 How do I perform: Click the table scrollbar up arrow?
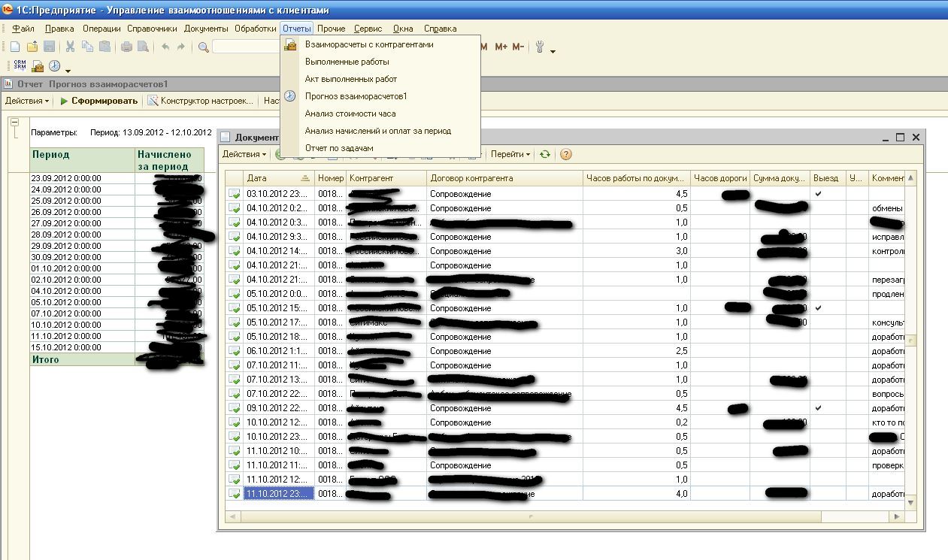coord(911,178)
